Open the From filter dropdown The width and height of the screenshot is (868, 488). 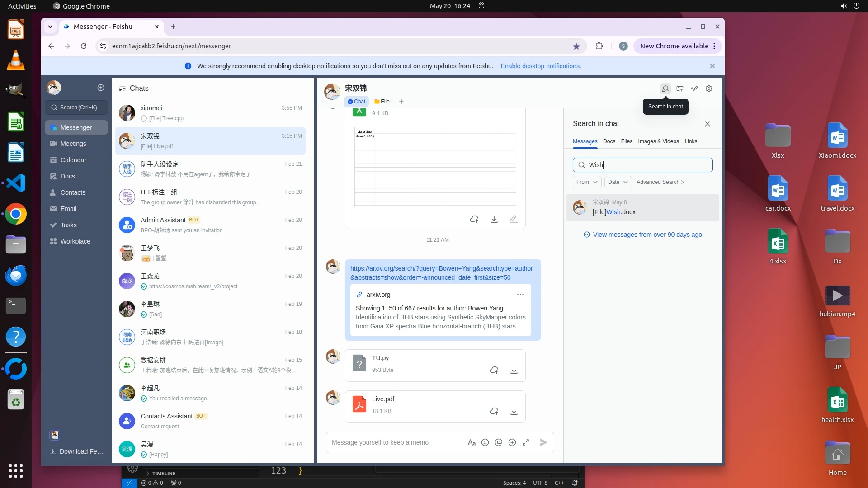587,182
